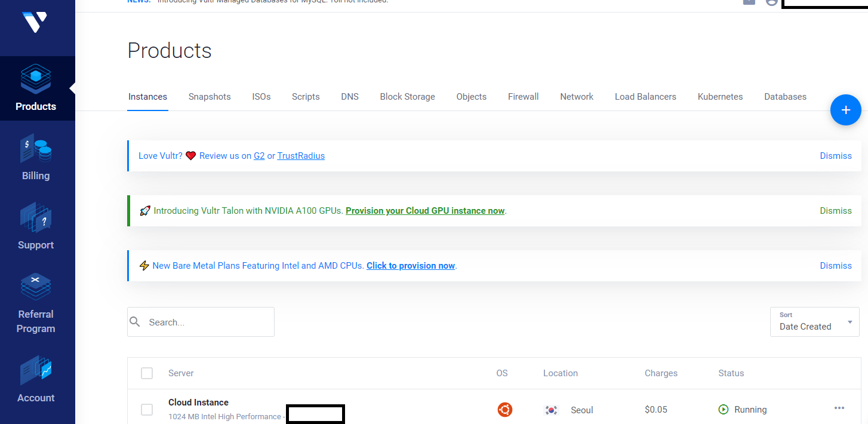This screenshot has width=868, height=424.
Task: Click the $0.05 charges value
Action: [656, 410]
